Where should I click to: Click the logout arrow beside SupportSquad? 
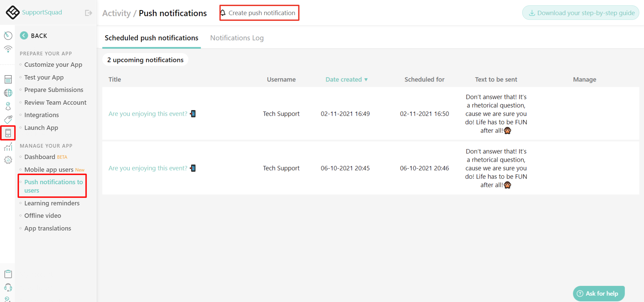point(88,12)
